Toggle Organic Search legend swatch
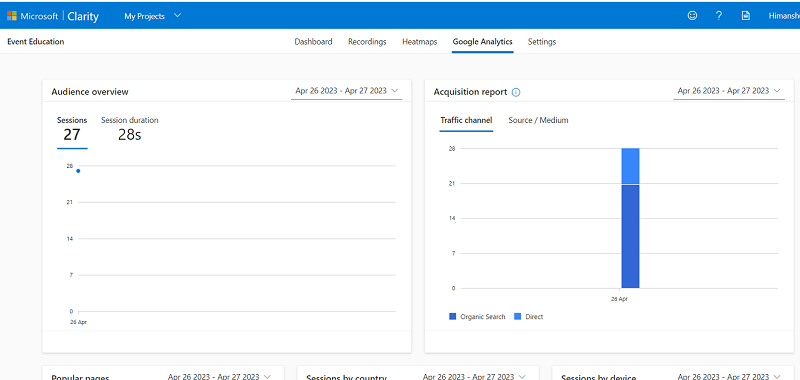 pyautogui.click(x=453, y=317)
